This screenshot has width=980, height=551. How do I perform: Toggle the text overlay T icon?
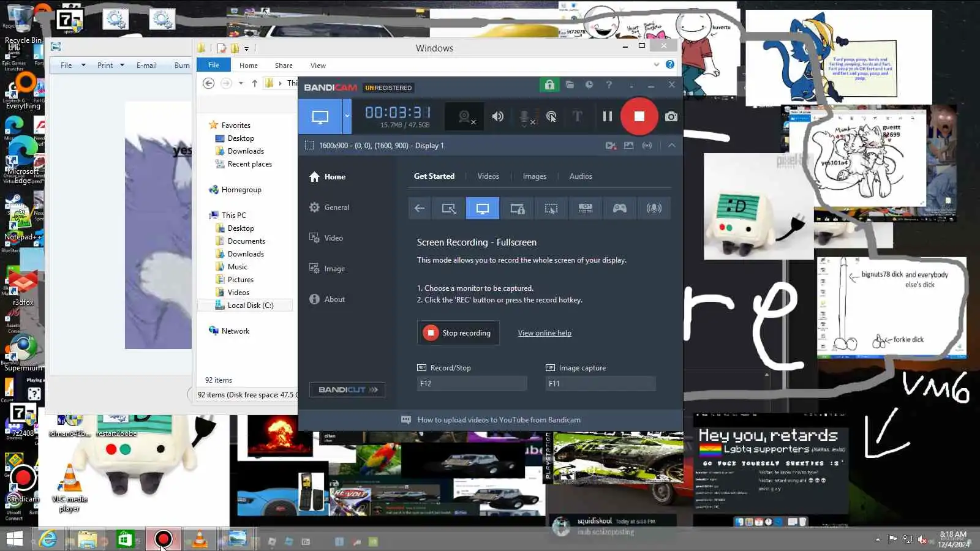coord(578,116)
